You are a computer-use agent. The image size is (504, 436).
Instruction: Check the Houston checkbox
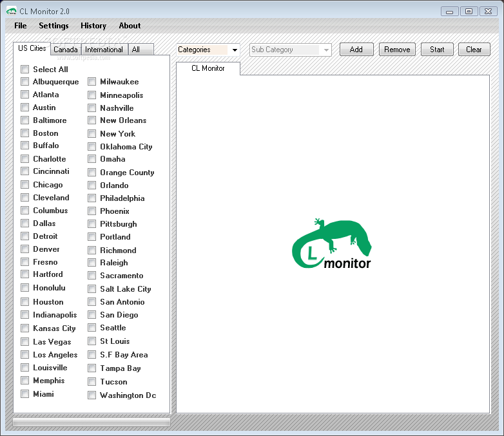pos(24,301)
